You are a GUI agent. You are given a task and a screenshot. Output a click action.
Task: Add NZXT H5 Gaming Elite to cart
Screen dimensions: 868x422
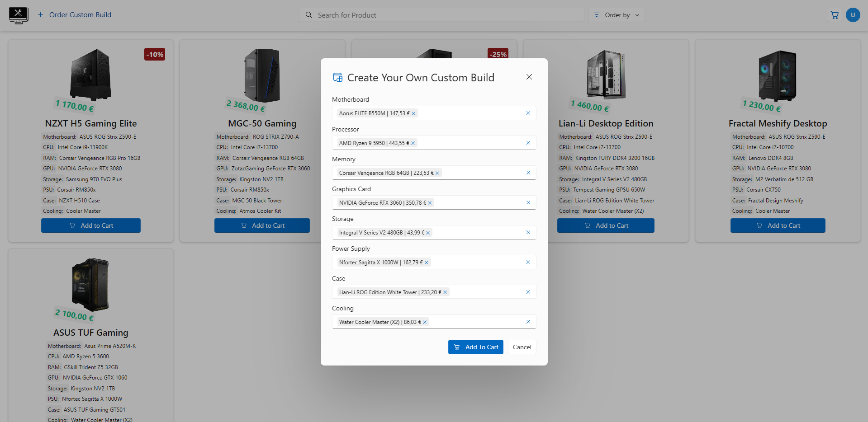point(91,225)
